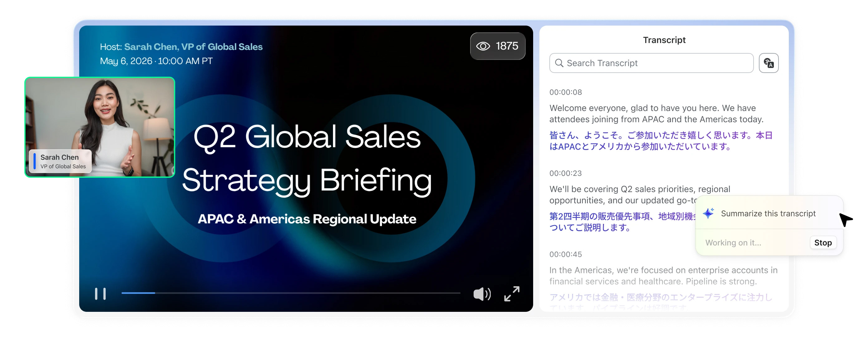Viewport: 868px width, 343px height.
Task: Jump to transcript timestamp 00:00:45
Action: [x=565, y=254]
